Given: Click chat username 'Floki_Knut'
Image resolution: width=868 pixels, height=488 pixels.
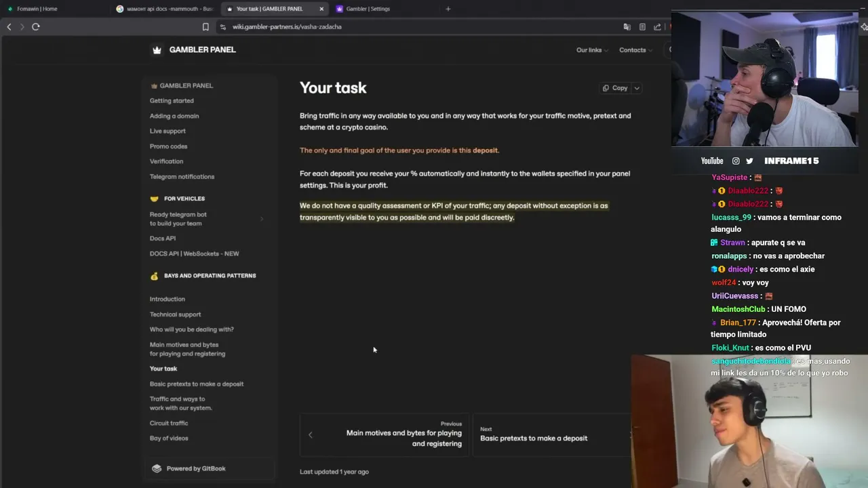Looking at the screenshot, I should pyautogui.click(x=730, y=348).
